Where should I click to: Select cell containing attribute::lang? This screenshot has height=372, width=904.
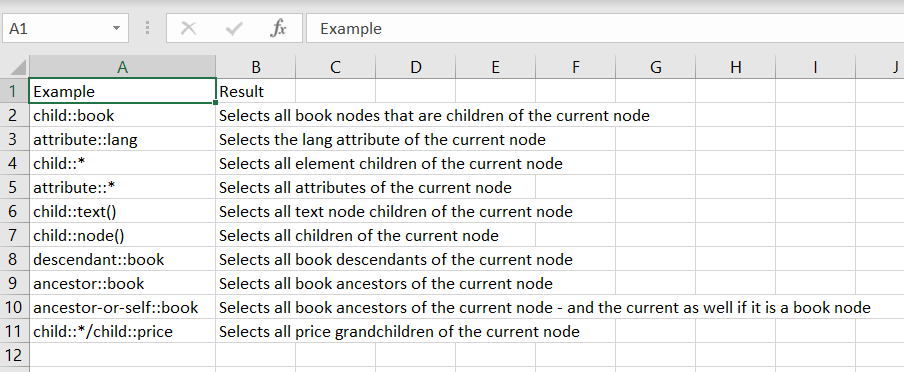[122, 140]
